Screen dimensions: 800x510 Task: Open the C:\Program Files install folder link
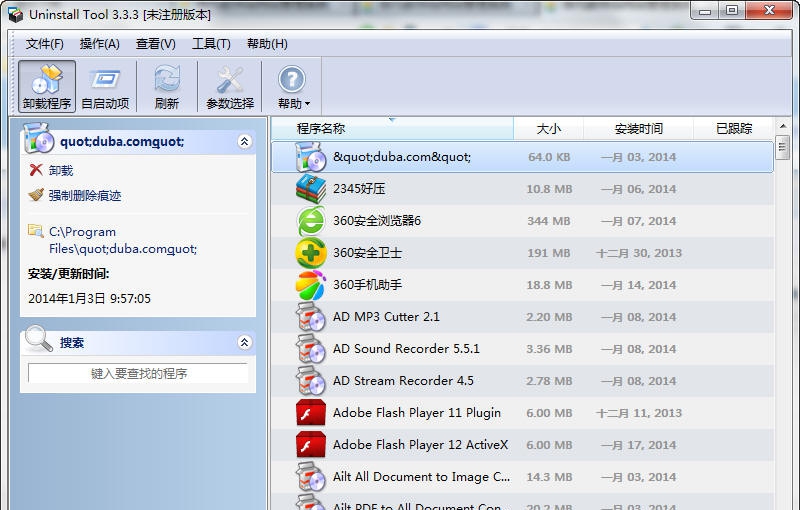122,240
